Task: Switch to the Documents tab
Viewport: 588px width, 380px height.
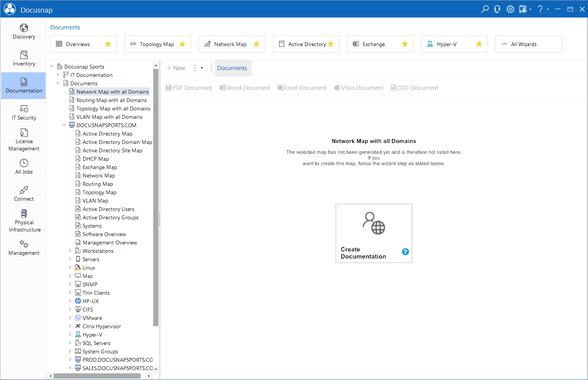Action: [232, 68]
